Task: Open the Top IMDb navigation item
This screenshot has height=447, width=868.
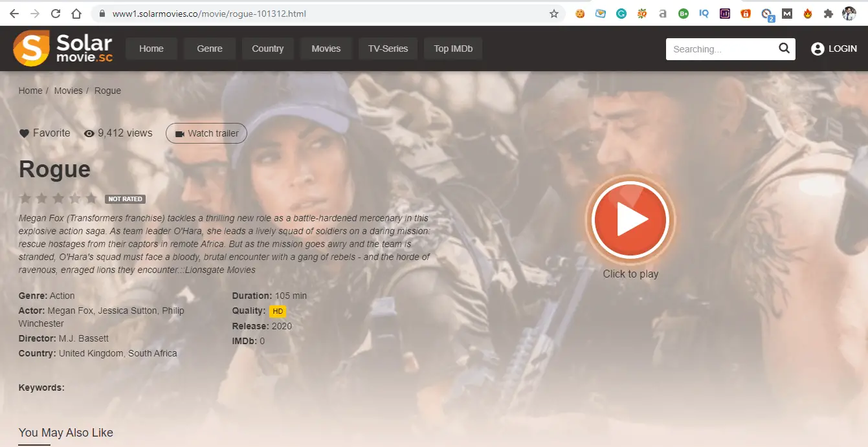Action: [x=453, y=49]
